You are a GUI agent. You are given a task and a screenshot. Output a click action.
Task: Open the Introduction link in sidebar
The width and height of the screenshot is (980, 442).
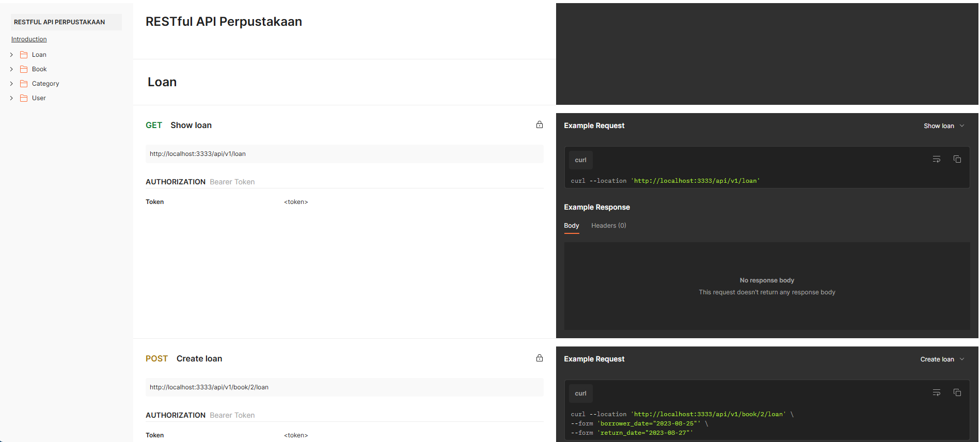coord(29,39)
